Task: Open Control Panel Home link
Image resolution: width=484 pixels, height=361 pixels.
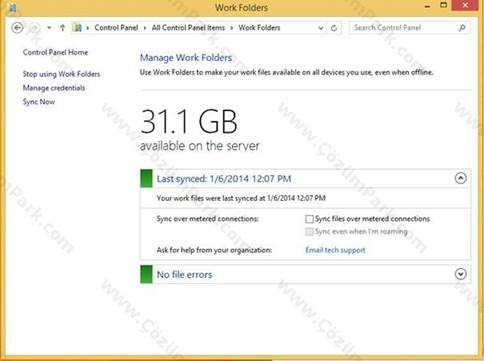Action: point(55,52)
